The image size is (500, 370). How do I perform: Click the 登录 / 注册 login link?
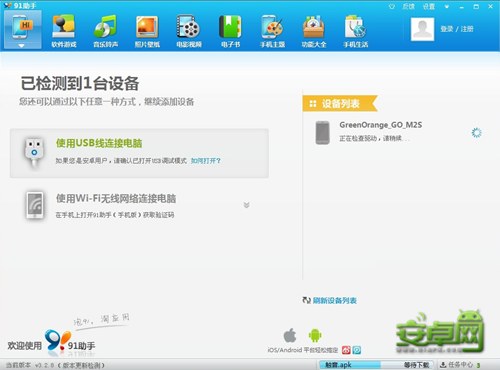pyautogui.click(x=457, y=29)
